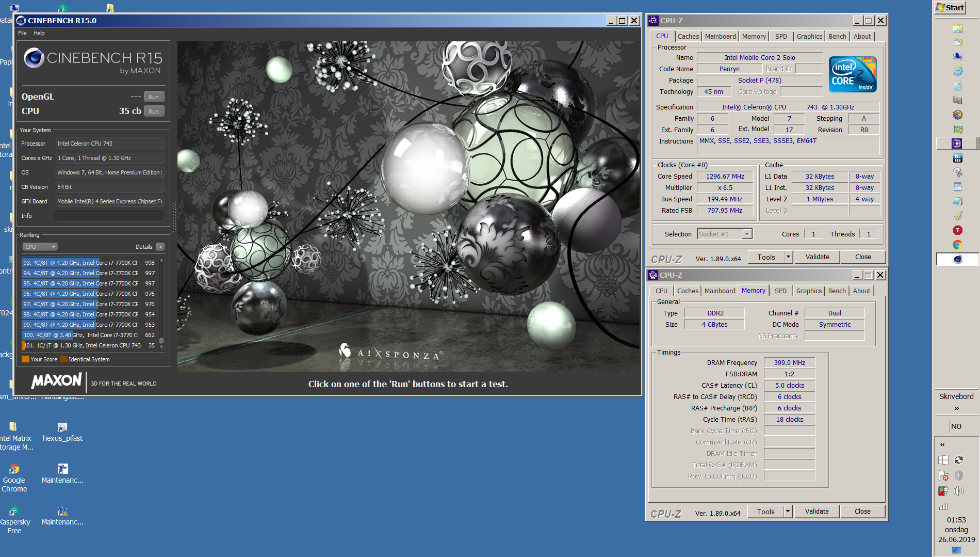The height and width of the screenshot is (557, 980).
Task: Open the red T taskbar icon
Action: coord(958,230)
